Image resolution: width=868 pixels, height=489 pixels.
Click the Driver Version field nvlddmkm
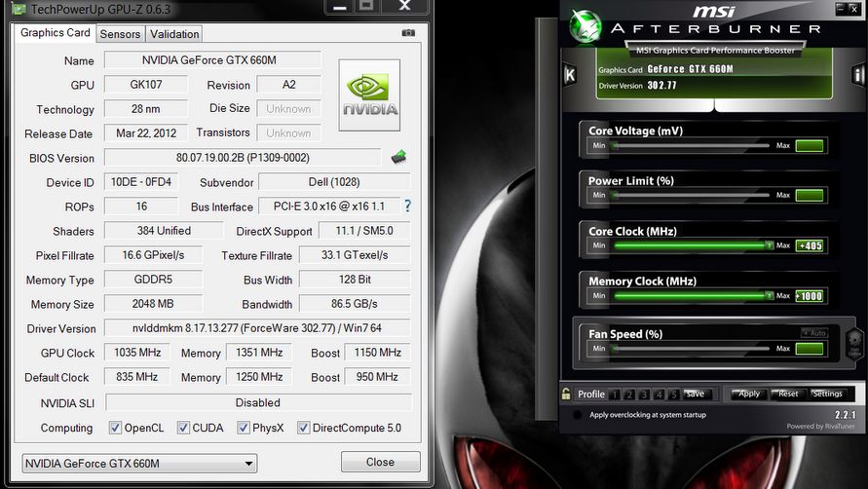(257, 328)
